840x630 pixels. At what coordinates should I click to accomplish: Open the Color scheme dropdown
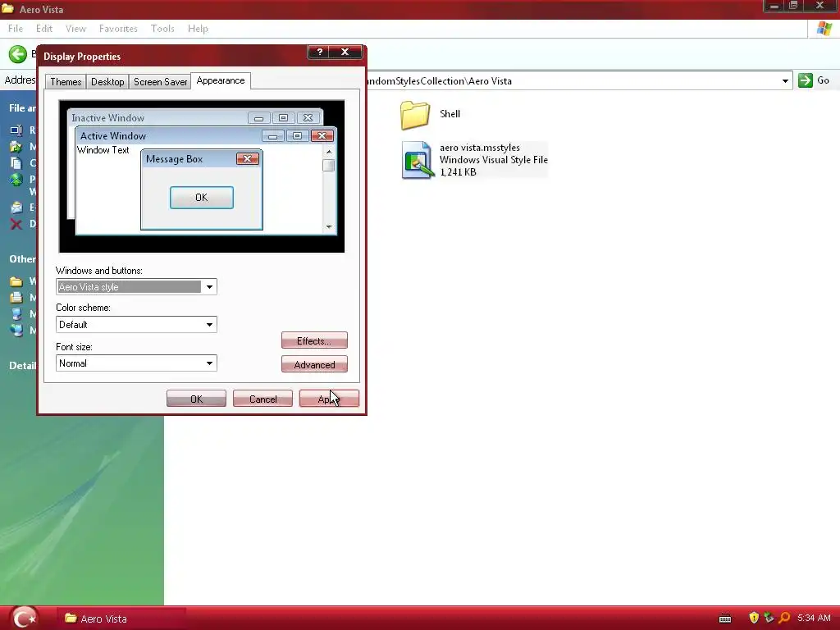coord(209,325)
